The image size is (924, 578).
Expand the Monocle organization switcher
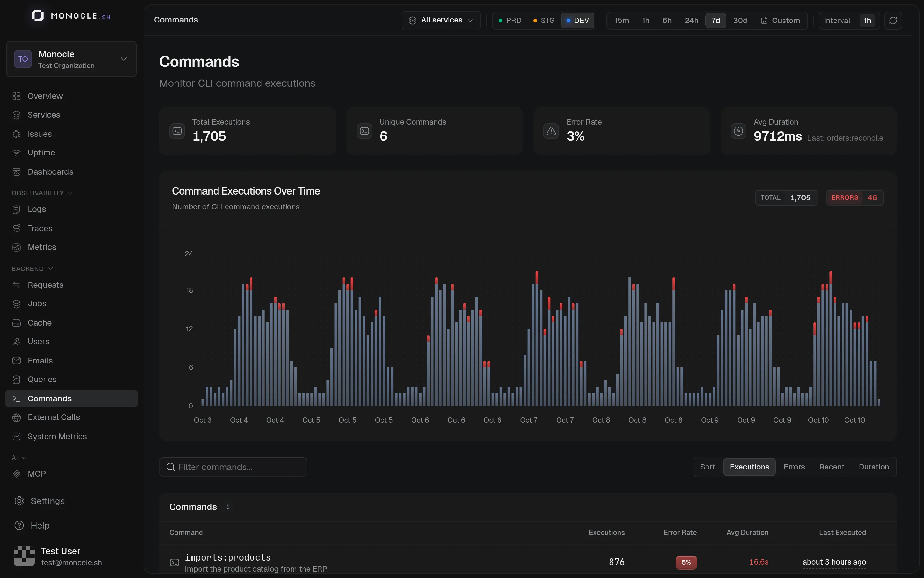72,59
